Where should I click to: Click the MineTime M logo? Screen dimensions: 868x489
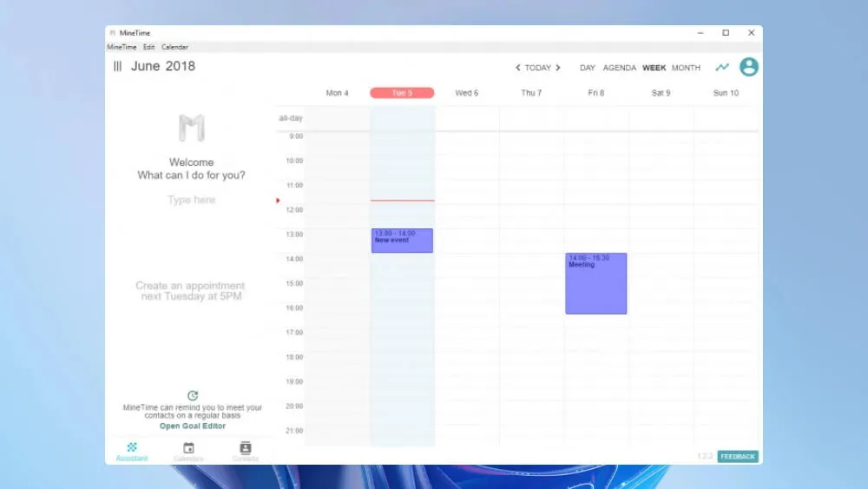coord(192,129)
